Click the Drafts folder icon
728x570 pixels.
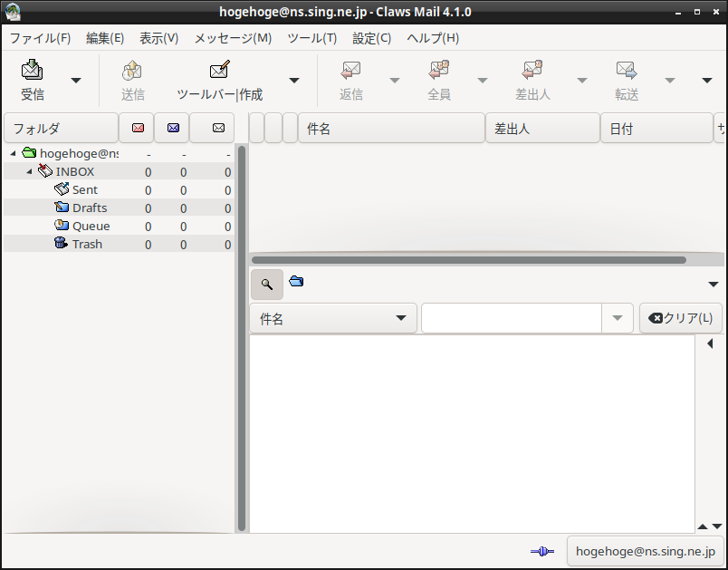[x=62, y=207]
